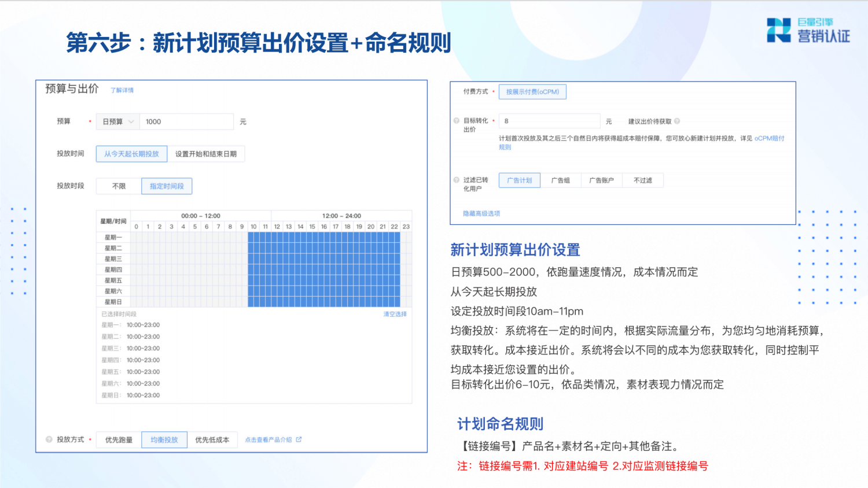Click the 目标转化出价 field showing 8
The height and width of the screenshot is (488, 868).
click(549, 121)
